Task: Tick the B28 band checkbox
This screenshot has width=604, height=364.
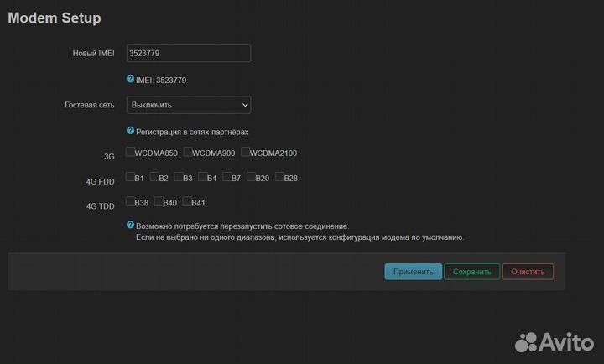Action: click(x=279, y=177)
